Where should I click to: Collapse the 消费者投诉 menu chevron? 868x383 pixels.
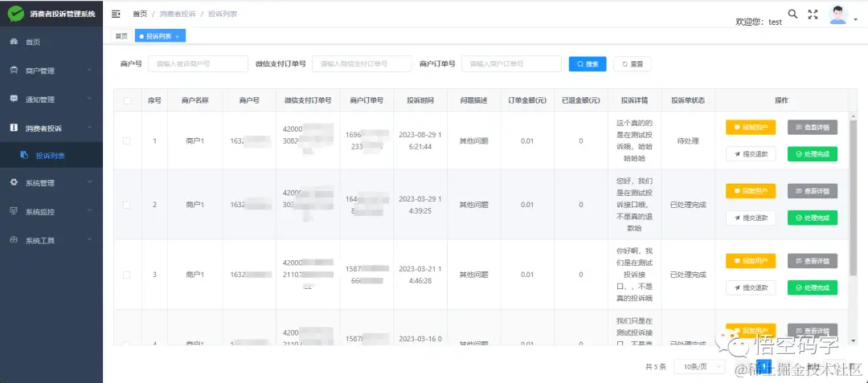pos(90,128)
